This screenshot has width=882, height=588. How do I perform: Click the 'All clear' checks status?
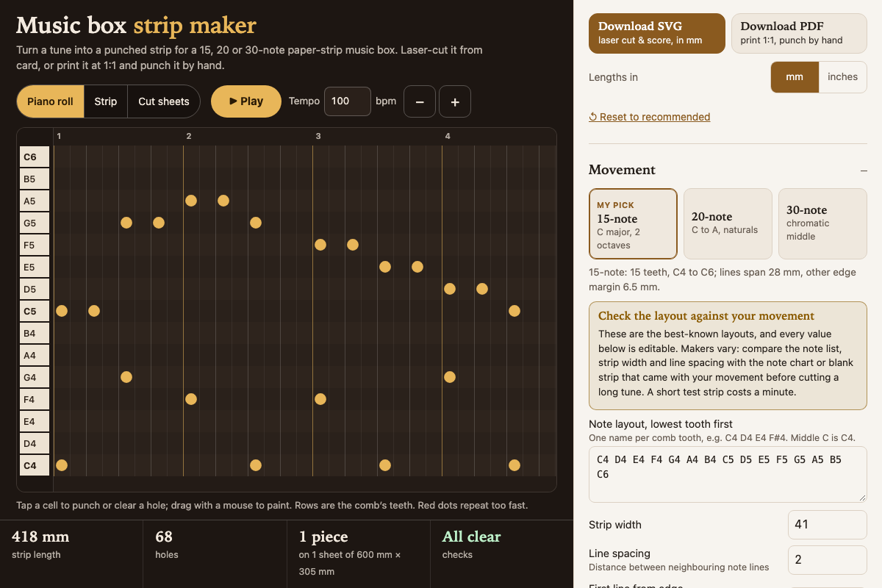coord(471,537)
